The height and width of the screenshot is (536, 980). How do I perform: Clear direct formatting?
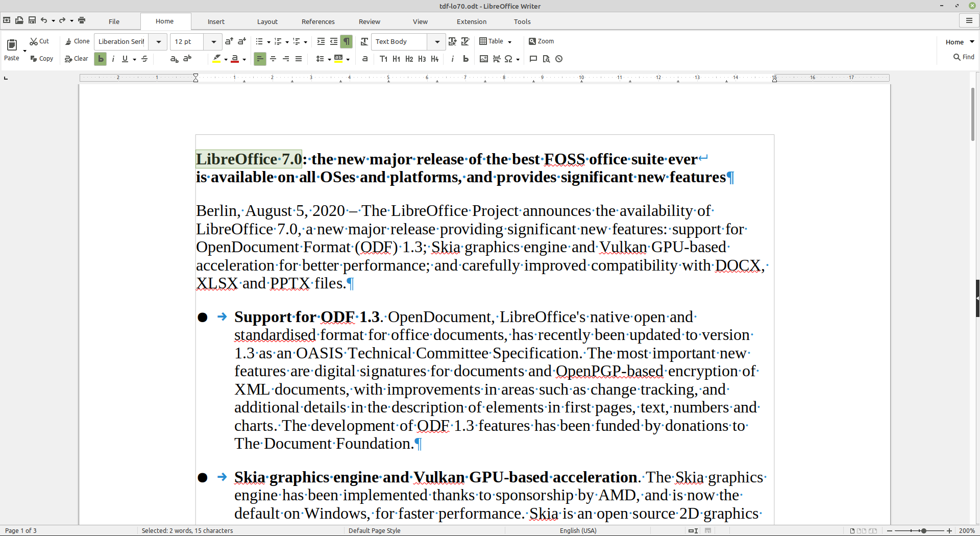pos(77,59)
